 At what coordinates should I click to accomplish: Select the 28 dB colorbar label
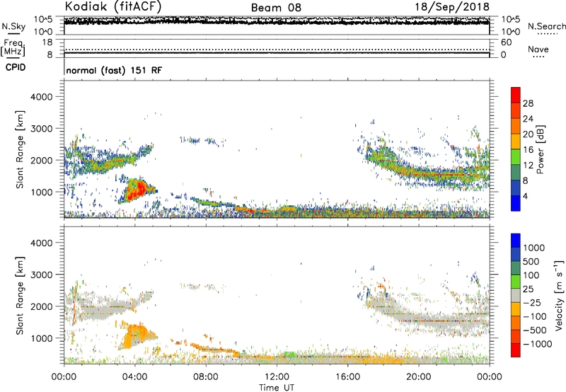point(528,103)
